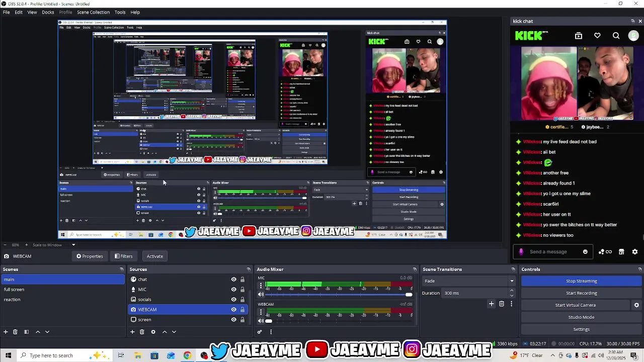Toggle lock on socials source
This screenshot has height=362, width=644.
pyautogui.click(x=242, y=300)
